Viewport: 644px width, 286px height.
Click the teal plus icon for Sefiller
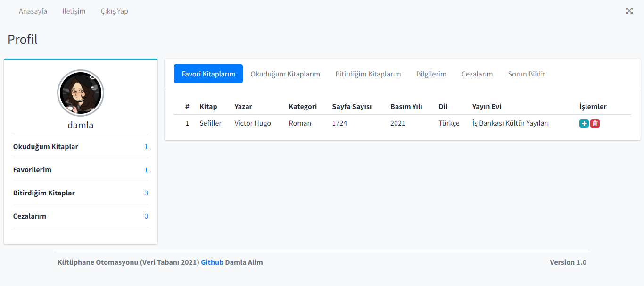[584, 124]
